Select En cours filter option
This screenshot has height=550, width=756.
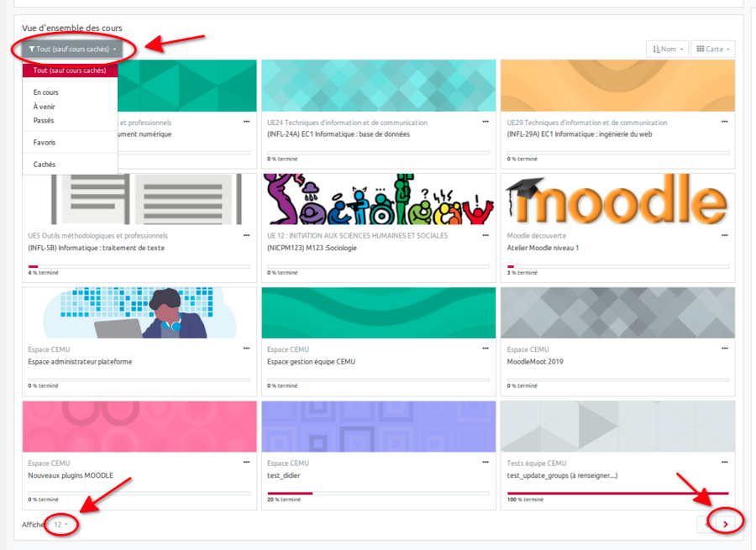coord(46,92)
